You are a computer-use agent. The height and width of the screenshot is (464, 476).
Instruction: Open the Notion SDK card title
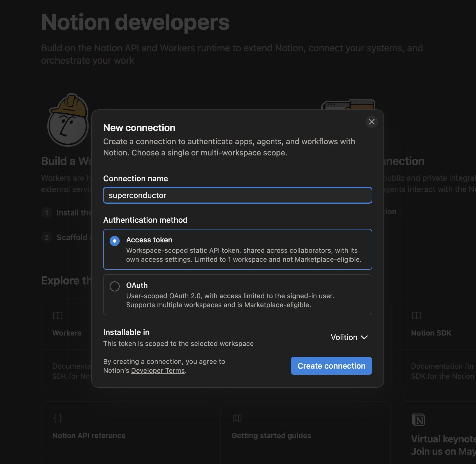coord(431,333)
